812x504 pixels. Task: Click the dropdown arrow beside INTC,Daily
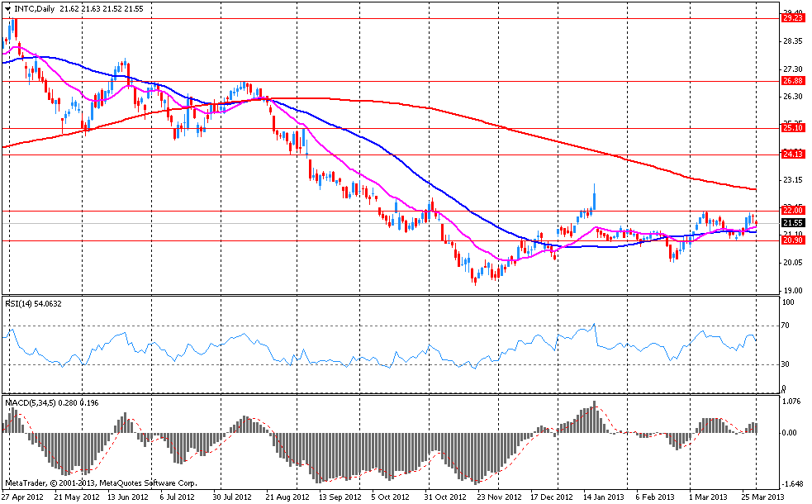[x=7, y=8]
